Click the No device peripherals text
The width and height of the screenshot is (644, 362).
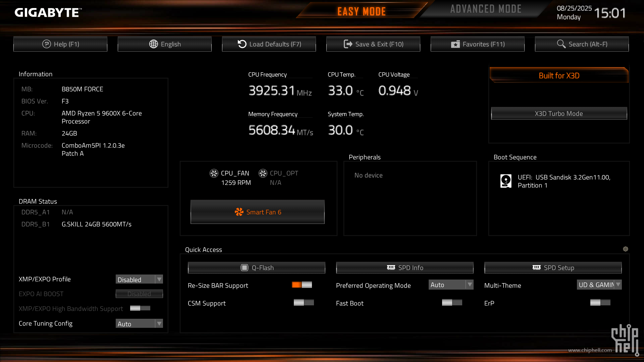tap(368, 175)
